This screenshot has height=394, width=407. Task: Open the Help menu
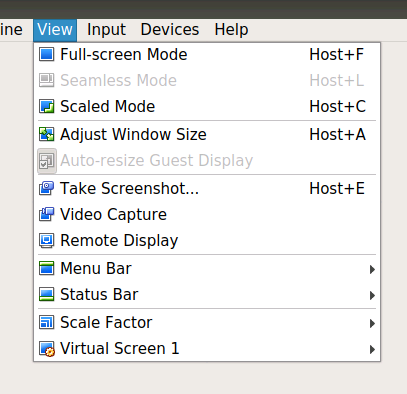pos(231,30)
